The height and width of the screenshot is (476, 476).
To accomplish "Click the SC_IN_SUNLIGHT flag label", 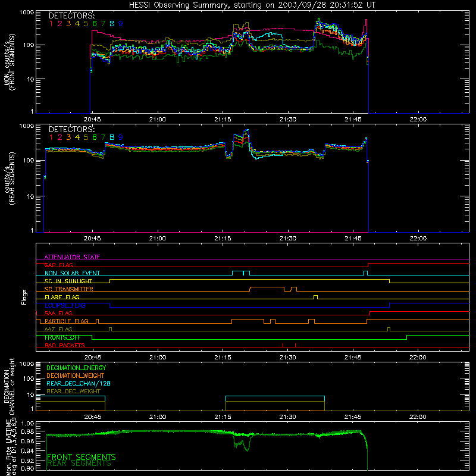I will point(68,281).
